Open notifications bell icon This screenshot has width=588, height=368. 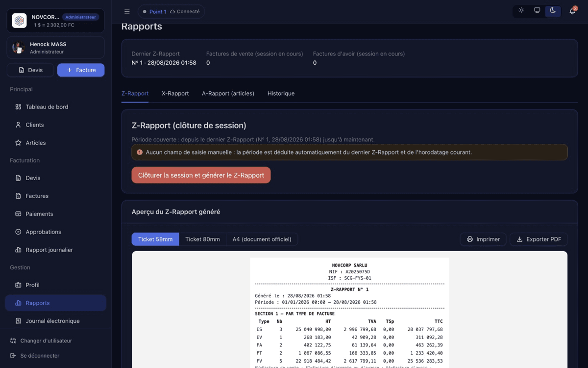(572, 11)
